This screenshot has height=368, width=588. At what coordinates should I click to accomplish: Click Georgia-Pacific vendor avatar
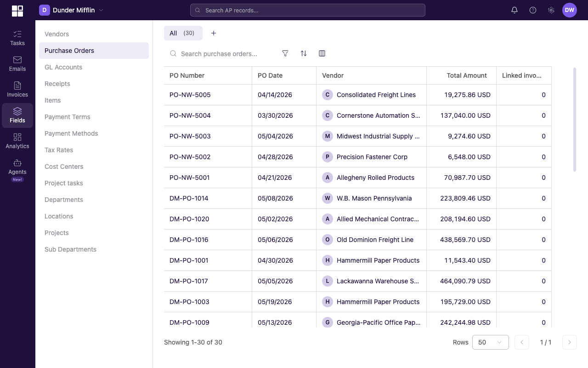coord(328,322)
